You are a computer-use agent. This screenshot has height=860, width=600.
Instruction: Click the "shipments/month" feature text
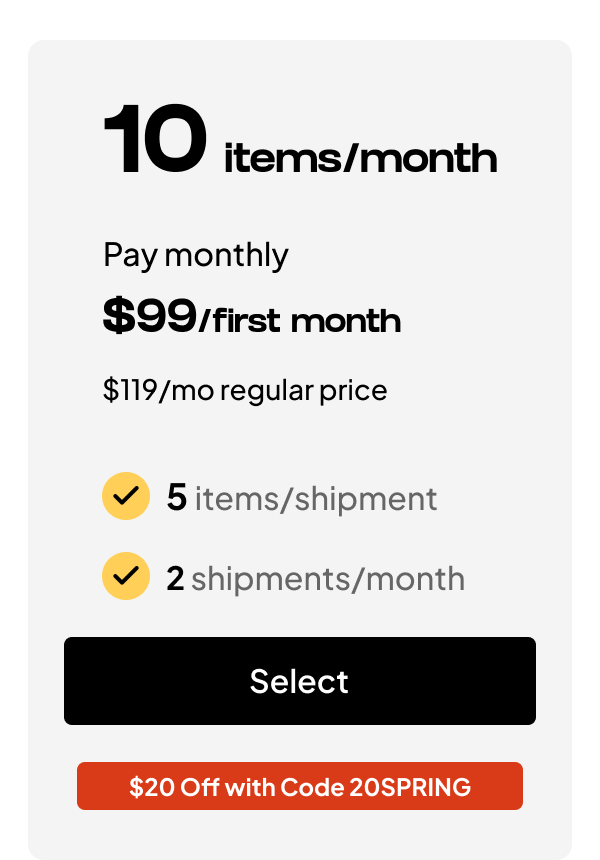pos(328,578)
